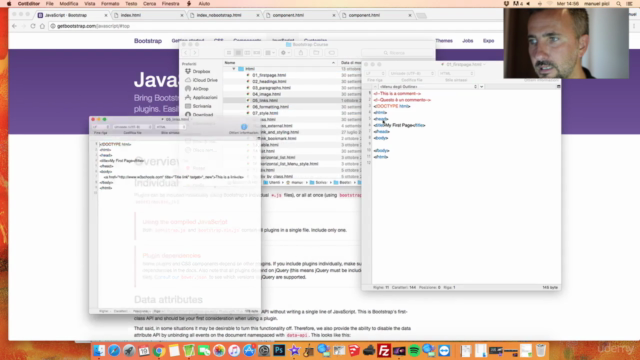Open Finder action gear menu
This screenshot has width=640, height=360.
click(285, 53)
